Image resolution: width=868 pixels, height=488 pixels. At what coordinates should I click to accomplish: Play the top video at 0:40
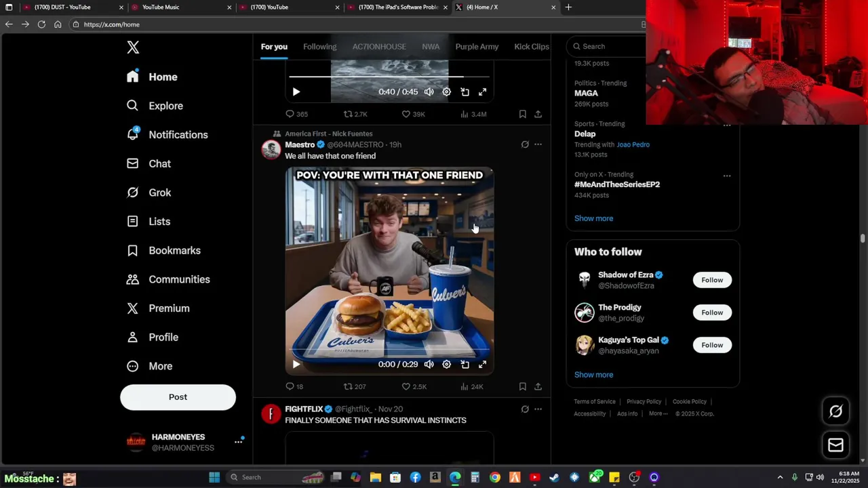(296, 91)
